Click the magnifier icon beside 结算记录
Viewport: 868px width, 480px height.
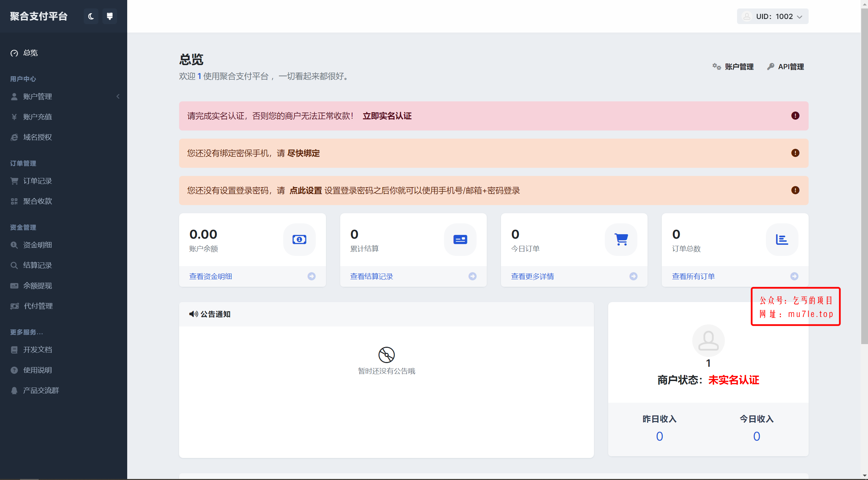point(14,265)
